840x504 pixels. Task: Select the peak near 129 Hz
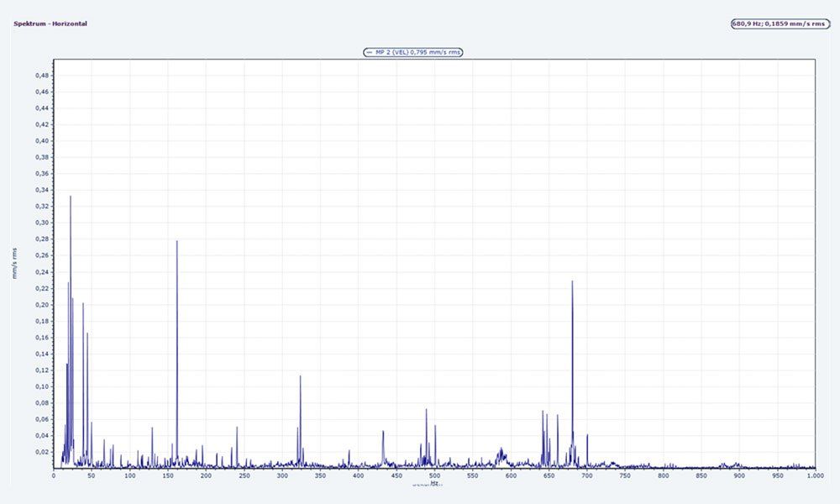[x=152, y=429]
